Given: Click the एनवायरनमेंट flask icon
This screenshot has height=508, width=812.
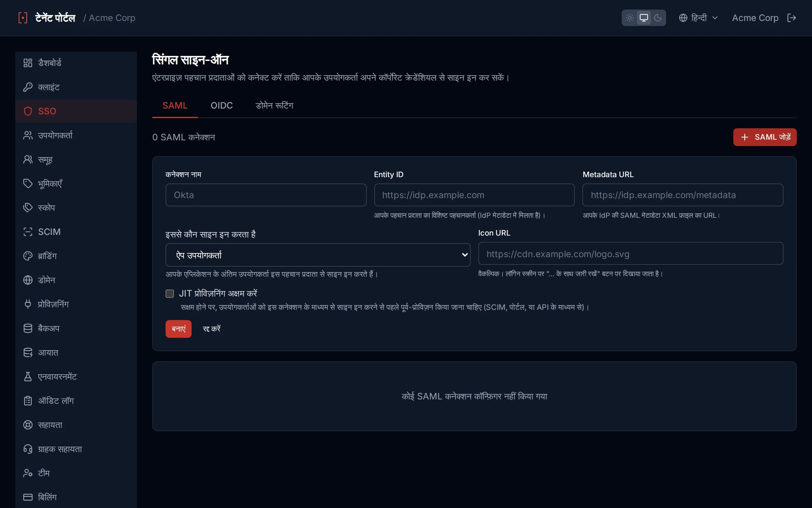Looking at the screenshot, I should point(28,377).
